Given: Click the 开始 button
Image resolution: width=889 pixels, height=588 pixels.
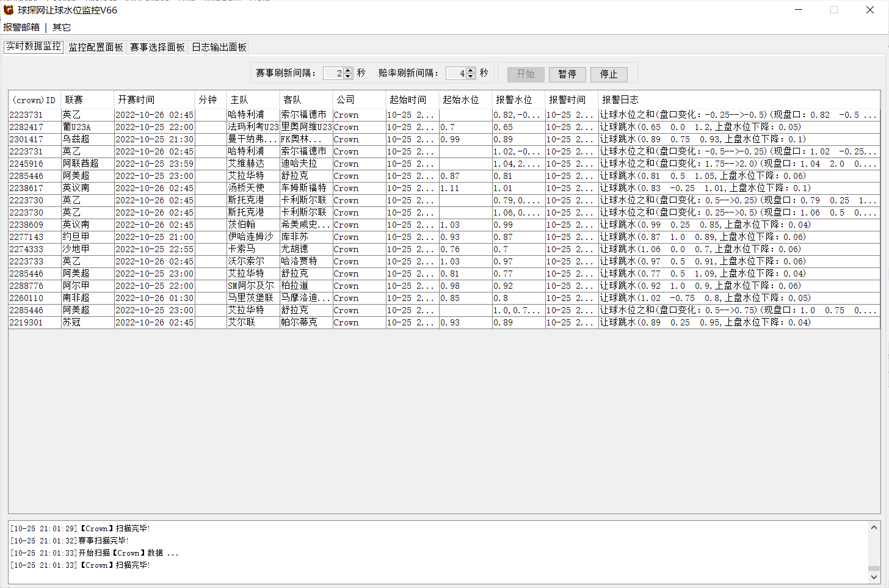Looking at the screenshot, I should pyautogui.click(x=526, y=74).
